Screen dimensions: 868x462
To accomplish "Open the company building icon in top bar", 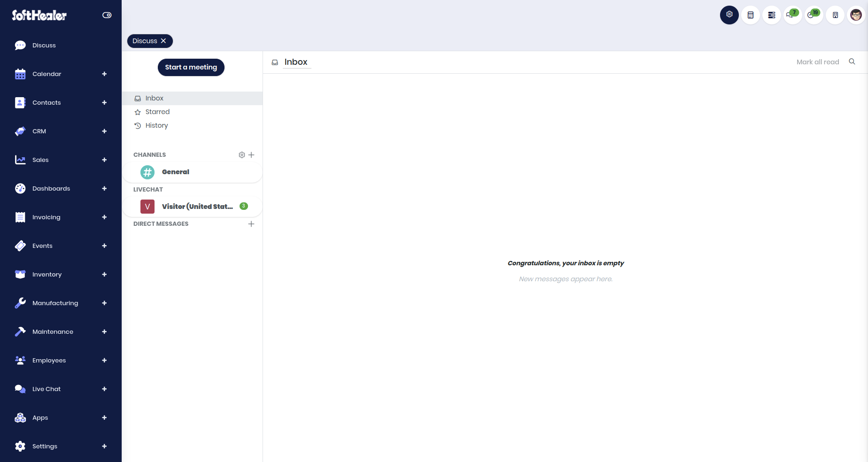I will [x=835, y=15].
